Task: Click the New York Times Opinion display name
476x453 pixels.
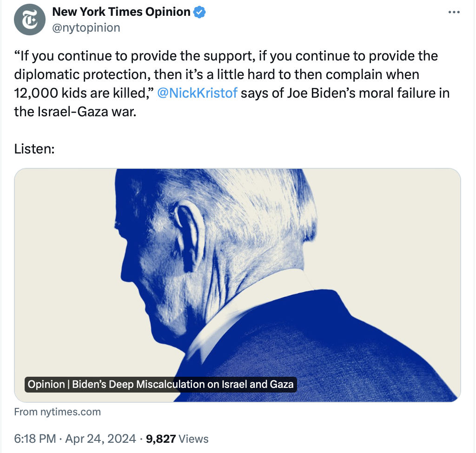Action: pyautogui.click(x=121, y=12)
